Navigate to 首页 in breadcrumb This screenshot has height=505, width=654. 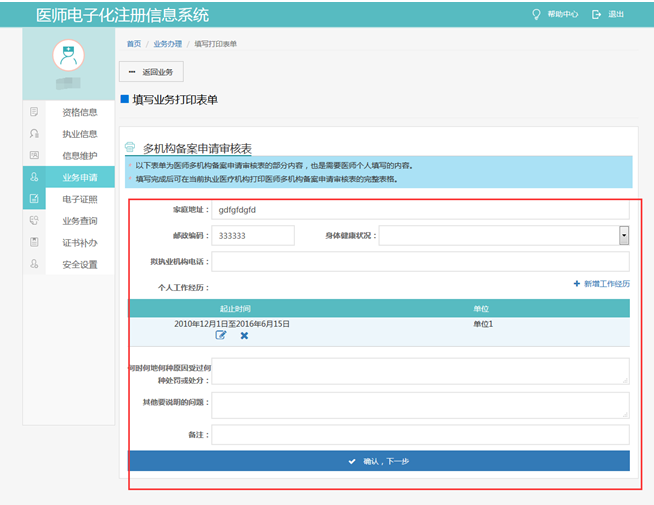point(133,44)
